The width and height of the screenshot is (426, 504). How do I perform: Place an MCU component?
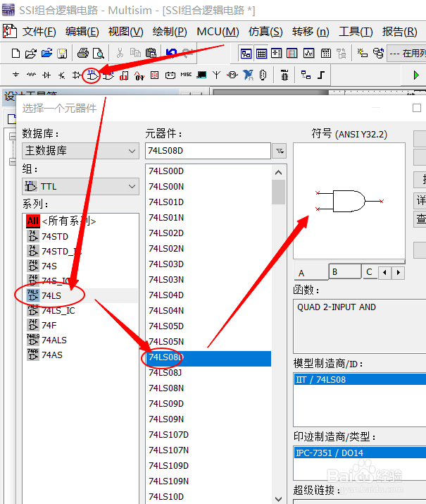point(284,75)
